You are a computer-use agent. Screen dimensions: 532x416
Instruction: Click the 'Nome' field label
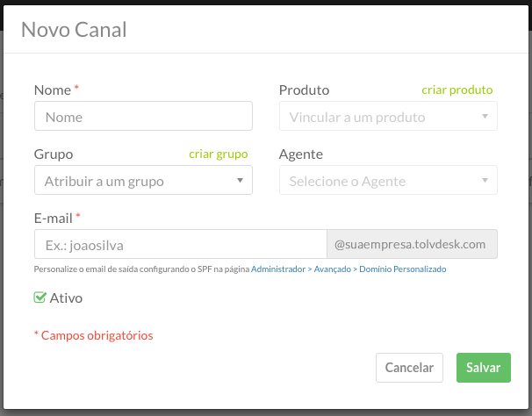click(x=53, y=90)
